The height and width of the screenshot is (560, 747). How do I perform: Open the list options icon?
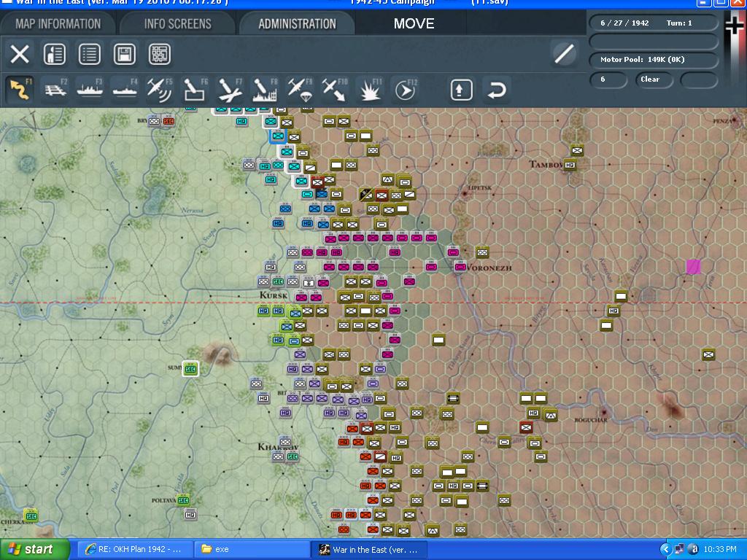tap(90, 54)
